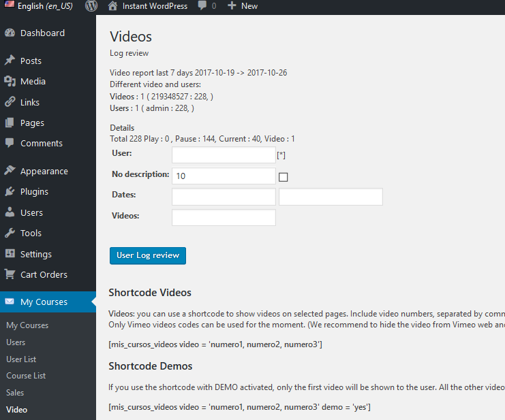Click the 'Total 228 Play : 0' details line

[202, 139]
